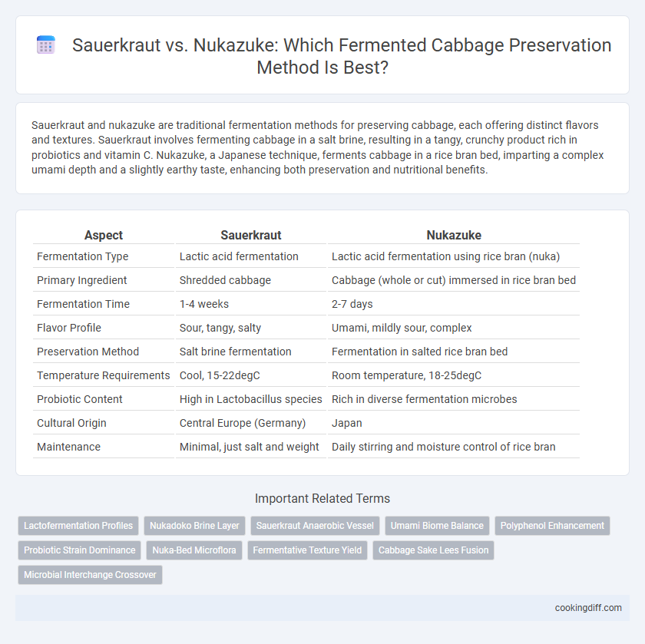
Task: Click the Cultural Origin row label
Action: (x=71, y=423)
